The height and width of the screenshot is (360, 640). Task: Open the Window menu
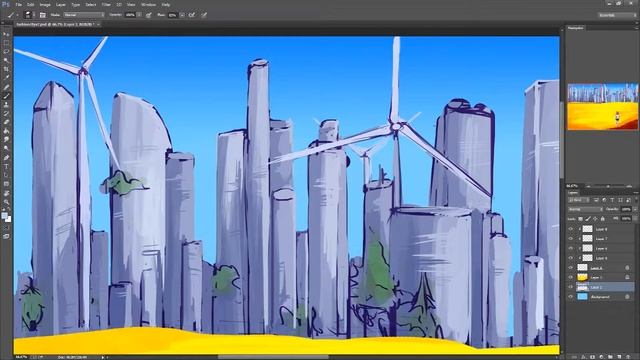[148, 4]
